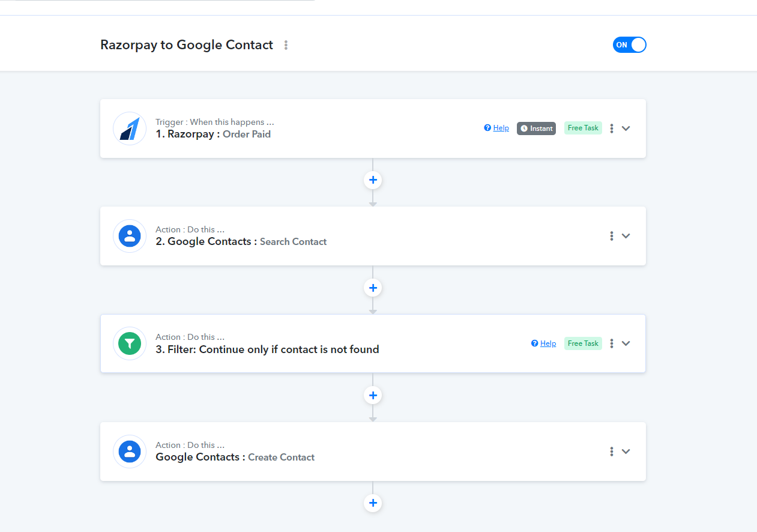
Task: Click 'Action : Do this ...' above Filter title
Action: 190,337
